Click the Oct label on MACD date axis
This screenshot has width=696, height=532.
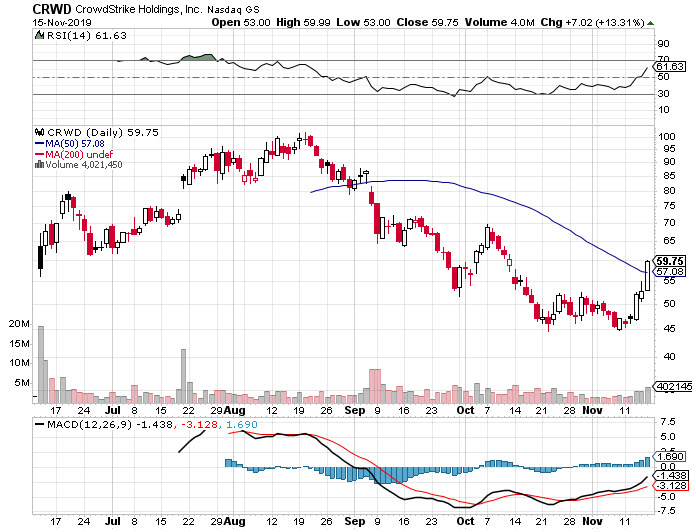[x=465, y=522]
